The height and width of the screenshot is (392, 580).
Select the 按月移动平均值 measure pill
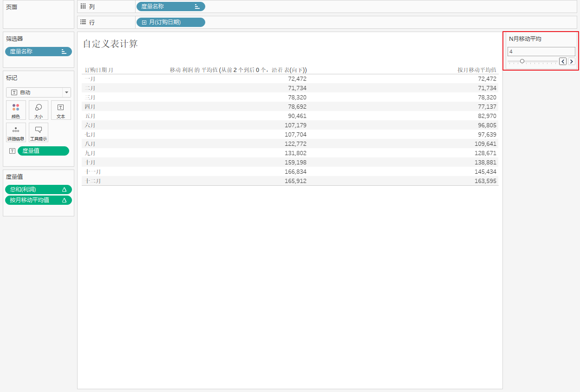point(39,200)
